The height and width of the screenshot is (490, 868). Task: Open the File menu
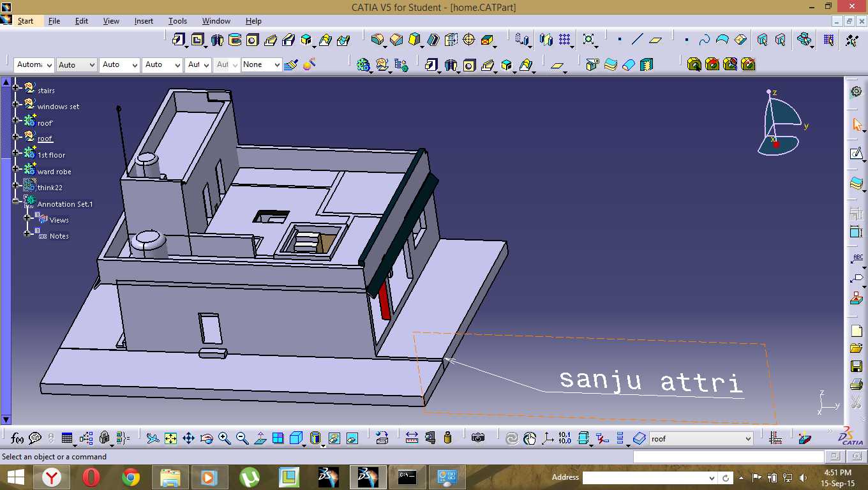click(x=54, y=21)
